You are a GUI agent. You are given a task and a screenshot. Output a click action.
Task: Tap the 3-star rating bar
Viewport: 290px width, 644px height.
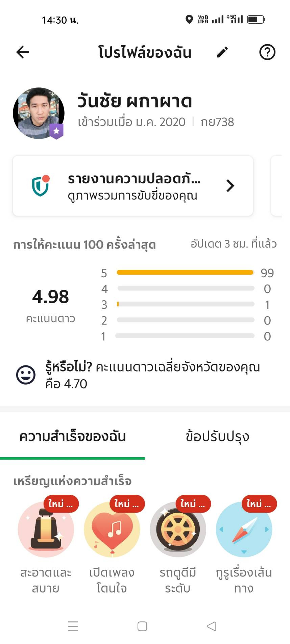185,304
